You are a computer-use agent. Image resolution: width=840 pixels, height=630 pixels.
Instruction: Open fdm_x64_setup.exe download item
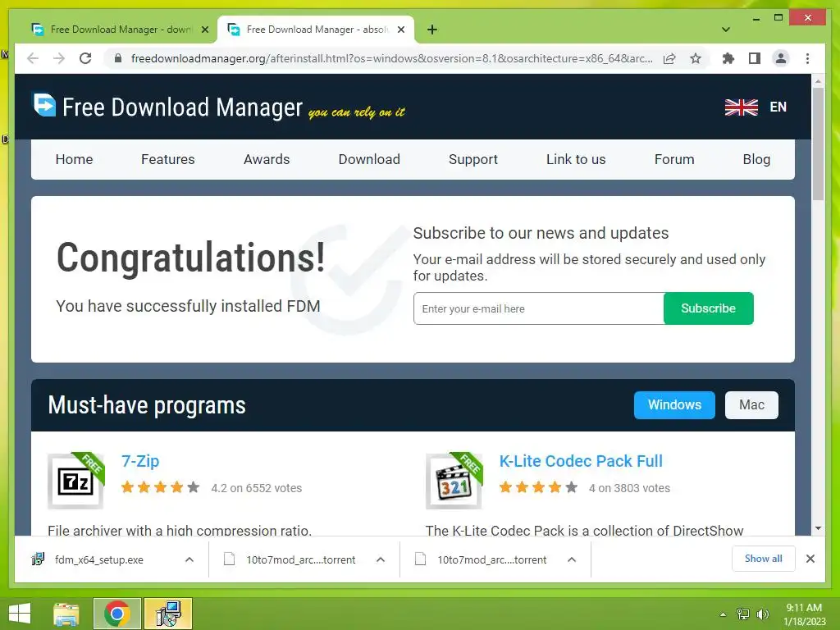[99, 559]
